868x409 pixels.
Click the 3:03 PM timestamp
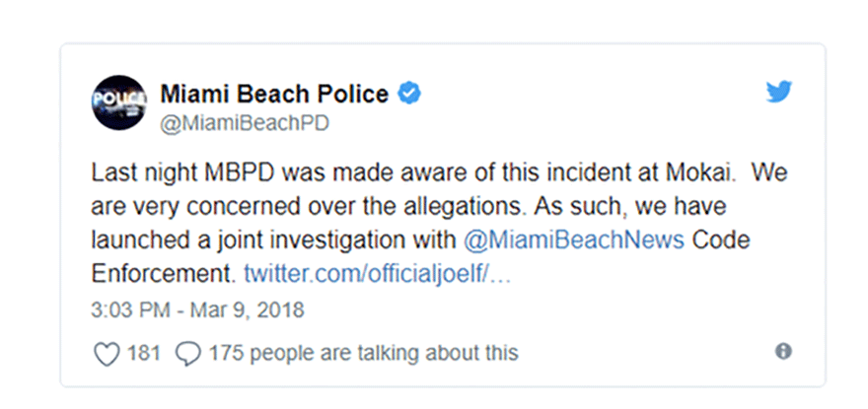(129, 309)
